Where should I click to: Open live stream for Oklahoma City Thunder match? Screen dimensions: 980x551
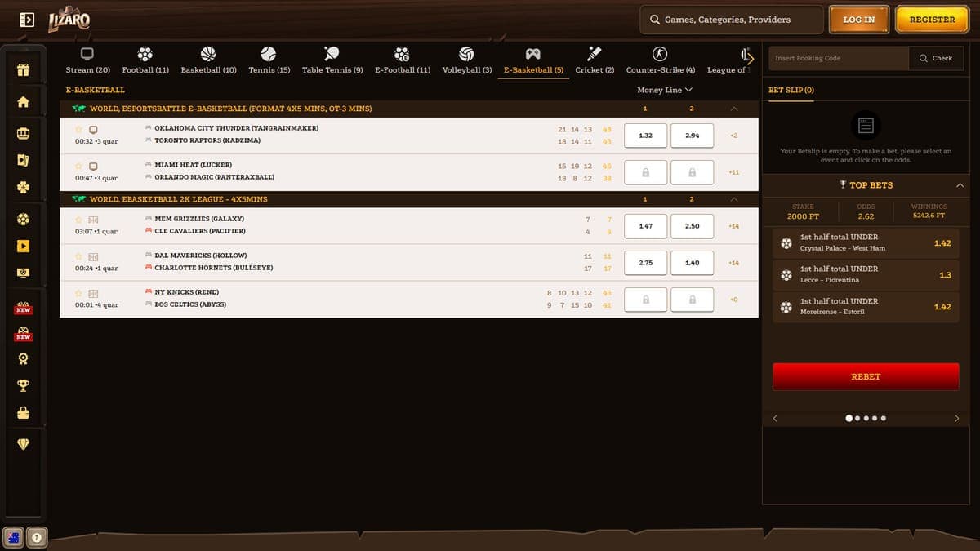coord(93,129)
